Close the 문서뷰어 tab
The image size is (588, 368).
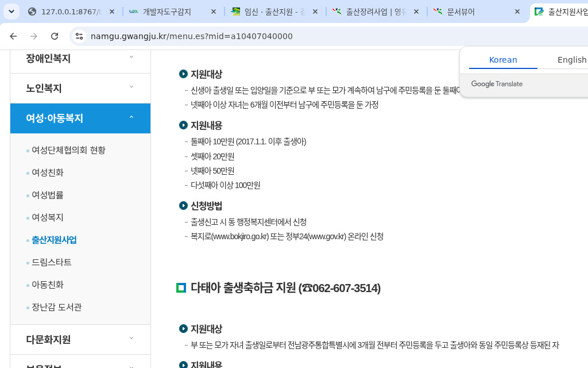click(x=517, y=11)
